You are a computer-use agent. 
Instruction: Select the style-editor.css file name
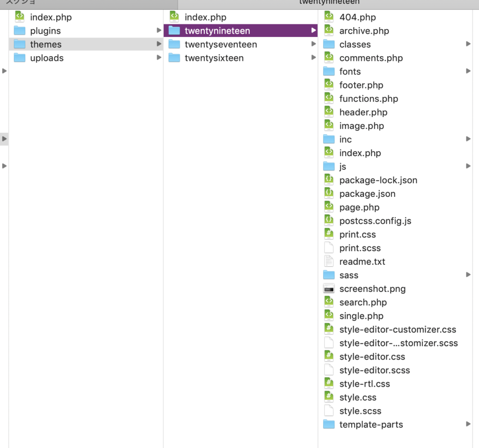tap(372, 356)
